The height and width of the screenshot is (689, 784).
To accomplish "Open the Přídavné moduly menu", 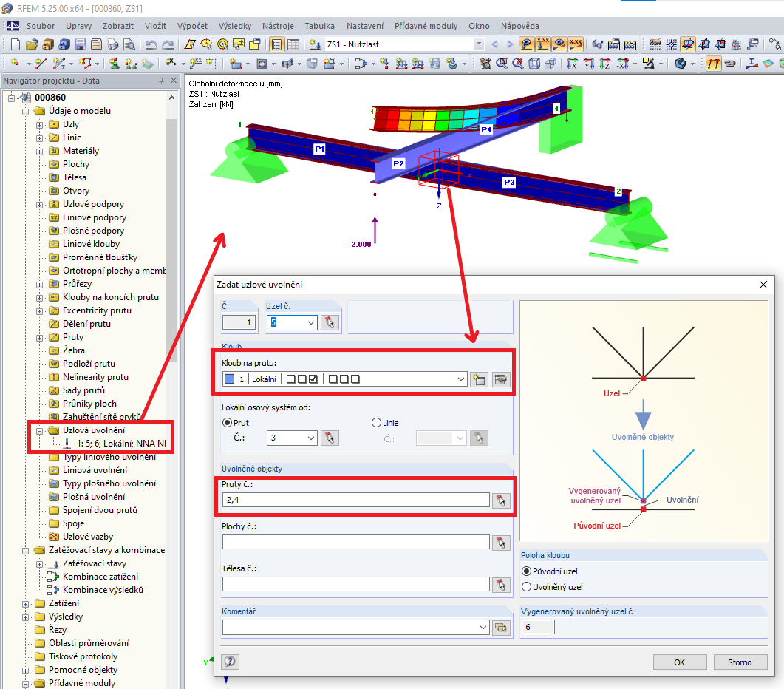I will coord(426,26).
